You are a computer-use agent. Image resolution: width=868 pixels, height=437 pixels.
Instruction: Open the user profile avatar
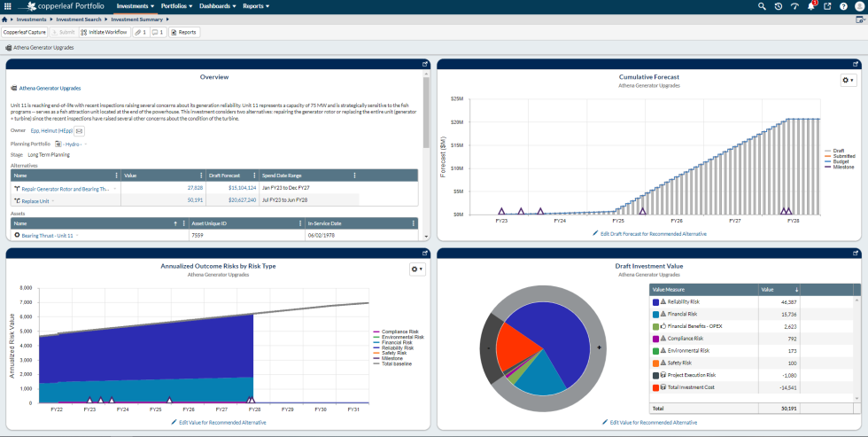[859, 6]
